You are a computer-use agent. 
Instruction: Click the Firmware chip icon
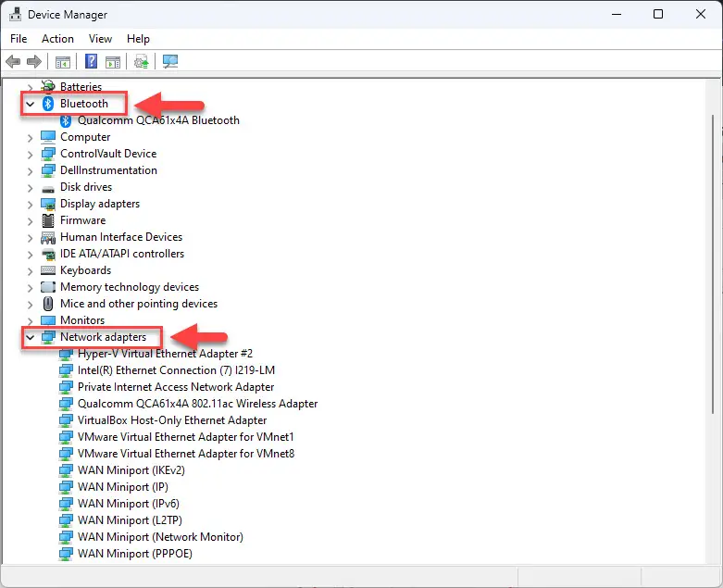point(48,220)
